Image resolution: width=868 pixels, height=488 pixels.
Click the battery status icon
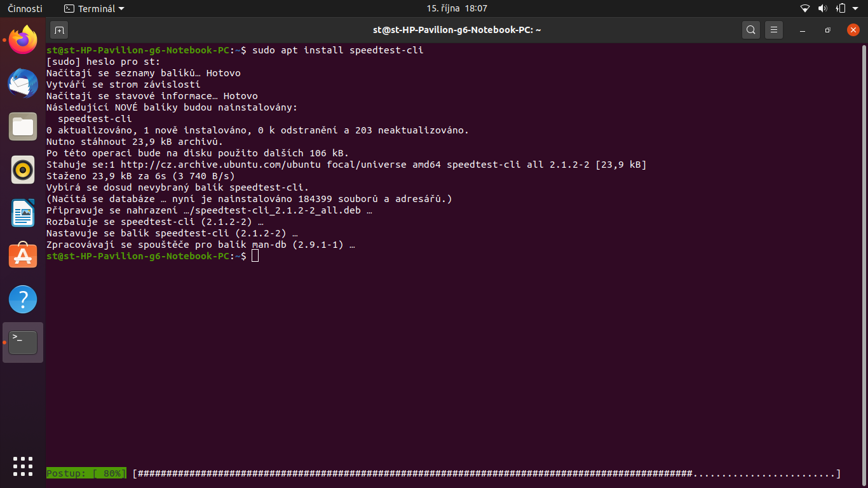tap(841, 9)
